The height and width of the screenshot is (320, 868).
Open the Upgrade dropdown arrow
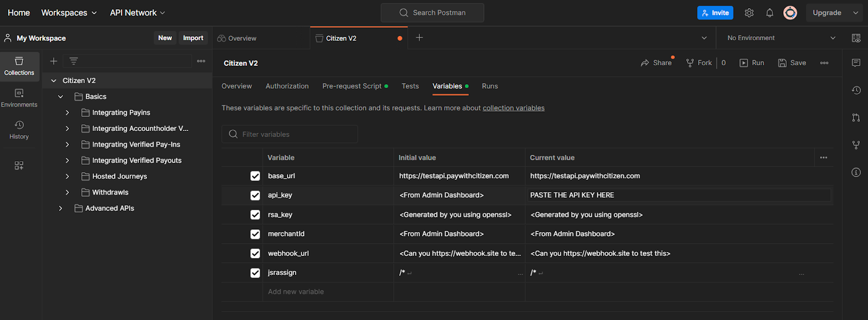click(x=856, y=12)
